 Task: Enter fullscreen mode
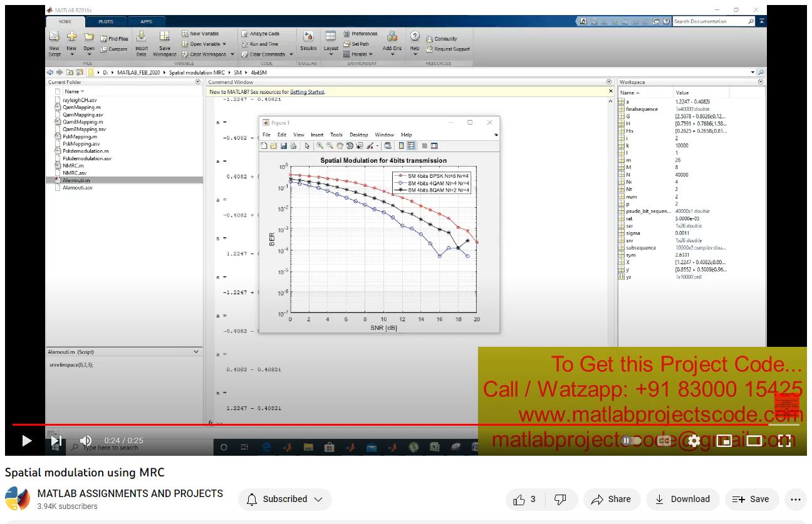pyautogui.click(x=784, y=441)
